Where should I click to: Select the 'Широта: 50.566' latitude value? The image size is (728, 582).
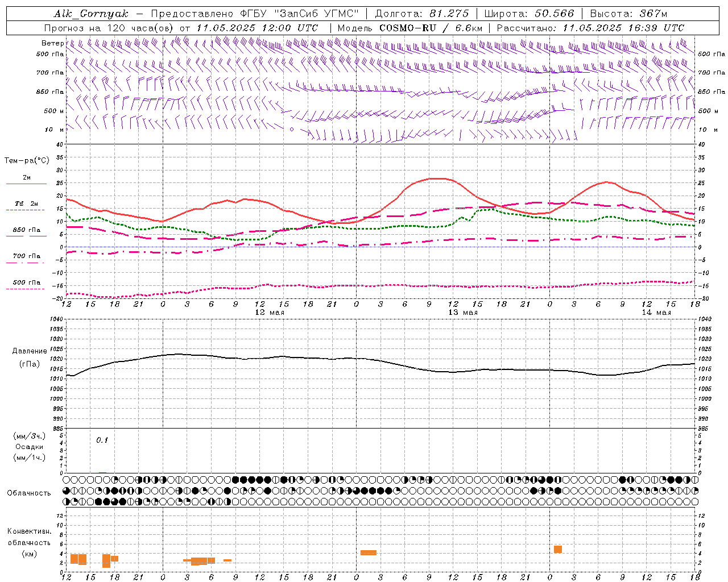[x=530, y=14]
